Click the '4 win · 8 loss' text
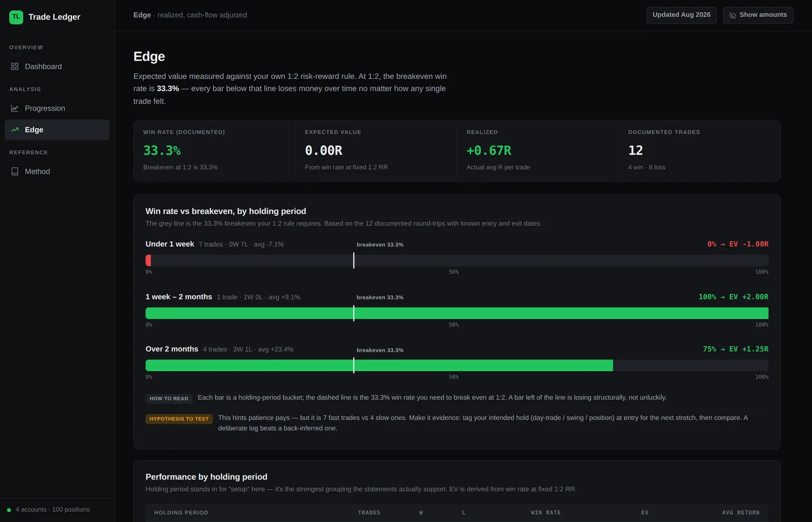The image size is (812, 522). (647, 168)
